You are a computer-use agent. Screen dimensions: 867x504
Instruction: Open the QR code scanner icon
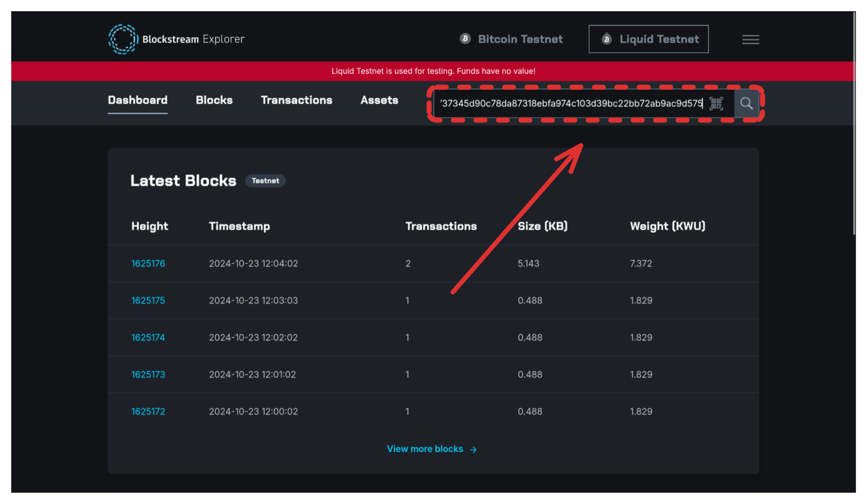(716, 103)
